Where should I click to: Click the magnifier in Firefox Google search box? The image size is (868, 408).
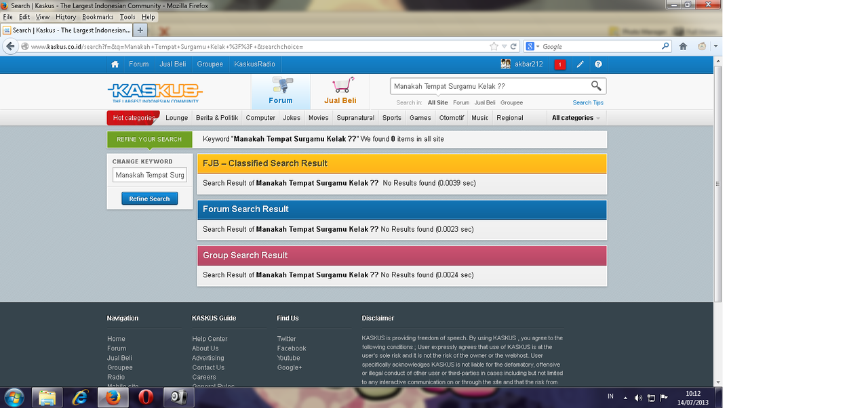(x=665, y=47)
